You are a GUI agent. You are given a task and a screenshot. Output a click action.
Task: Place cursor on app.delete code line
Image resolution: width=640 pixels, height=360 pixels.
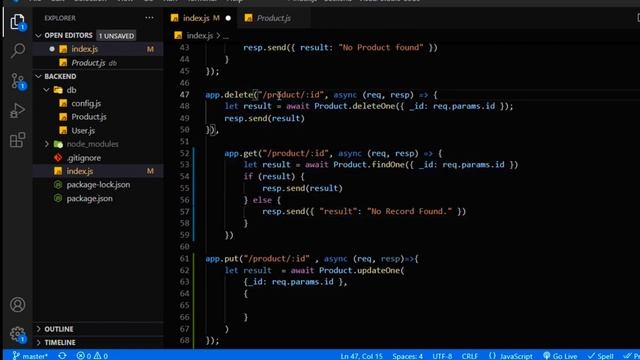click(321, 95)
